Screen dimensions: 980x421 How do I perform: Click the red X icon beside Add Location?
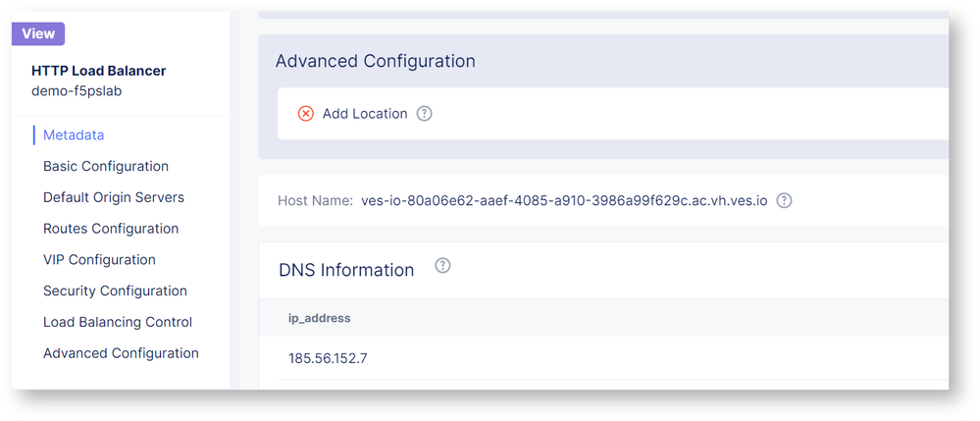[306, 114]
